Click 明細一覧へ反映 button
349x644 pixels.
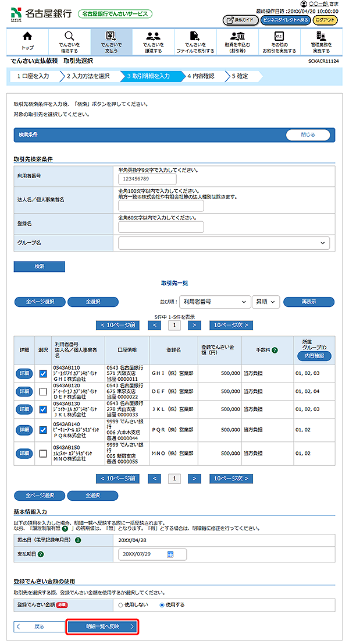click(102, 627)
